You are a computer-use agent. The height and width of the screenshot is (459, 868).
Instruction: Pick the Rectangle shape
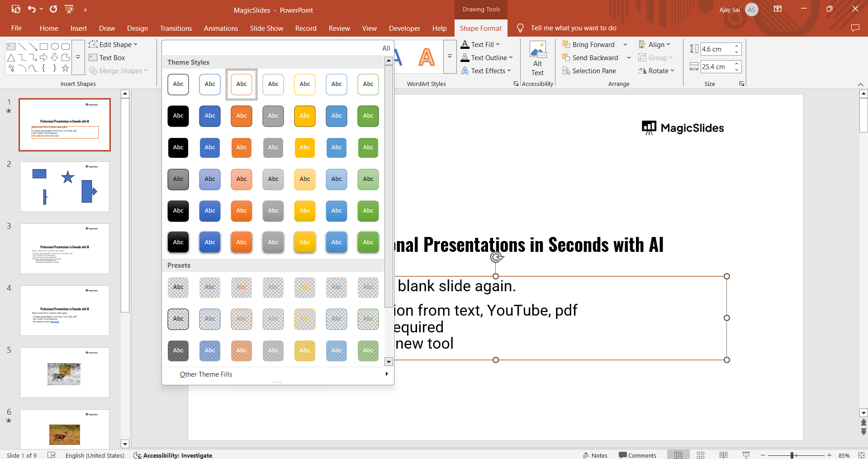point(44,47)
